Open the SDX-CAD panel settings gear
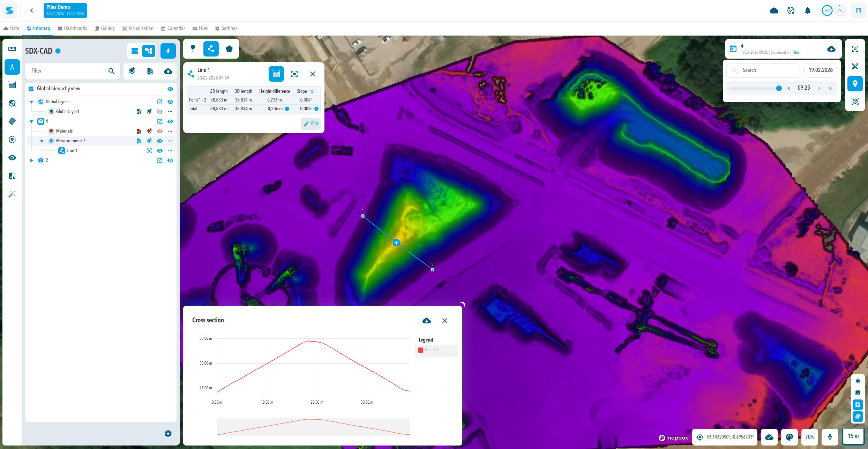This screenshot has width=868, height=449. [x=168, y=433]
